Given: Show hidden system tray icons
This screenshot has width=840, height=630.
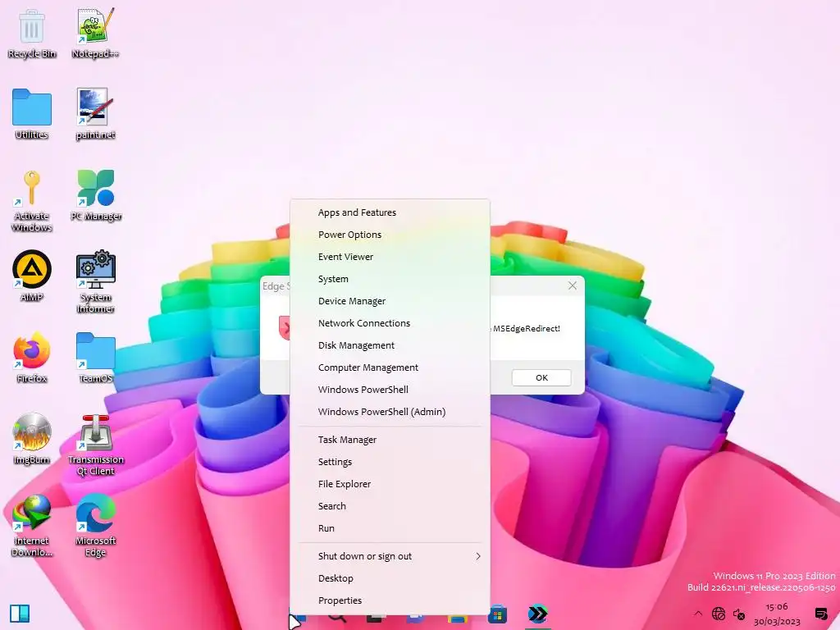Looking at the screenshot, I should point(697,614).
